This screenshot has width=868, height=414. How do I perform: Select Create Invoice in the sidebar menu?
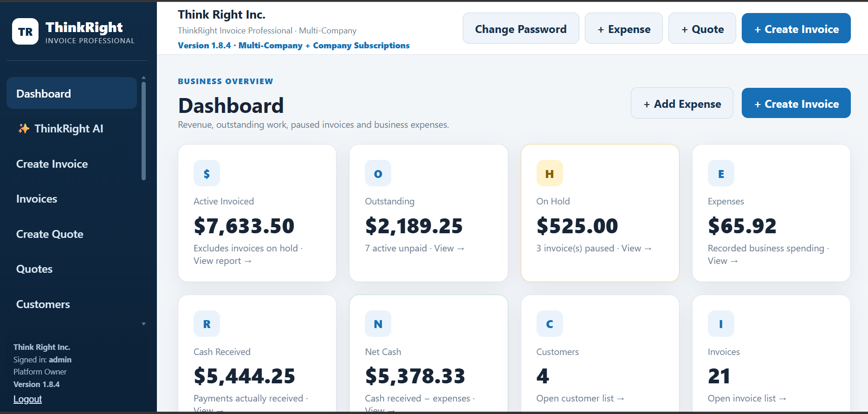coord(71,164)
